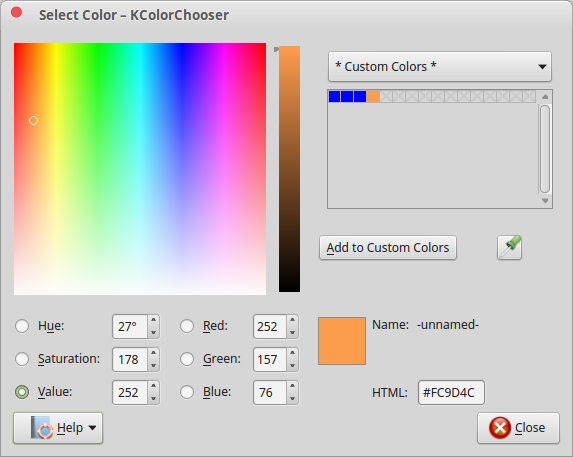Image resolution: width=573 pixels, height=457 pixels.
Task: Increase Blue value with the up arrow
Action: (x=292, y=386)
